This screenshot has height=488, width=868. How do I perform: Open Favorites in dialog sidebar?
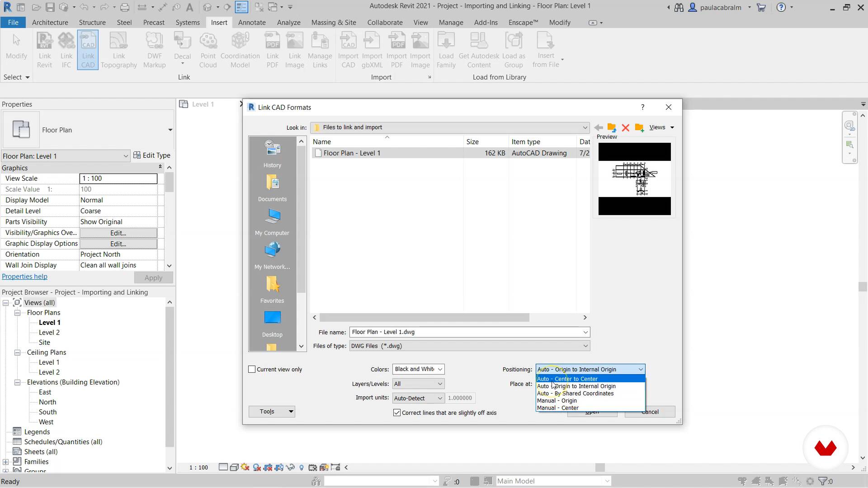click(272, 290)
